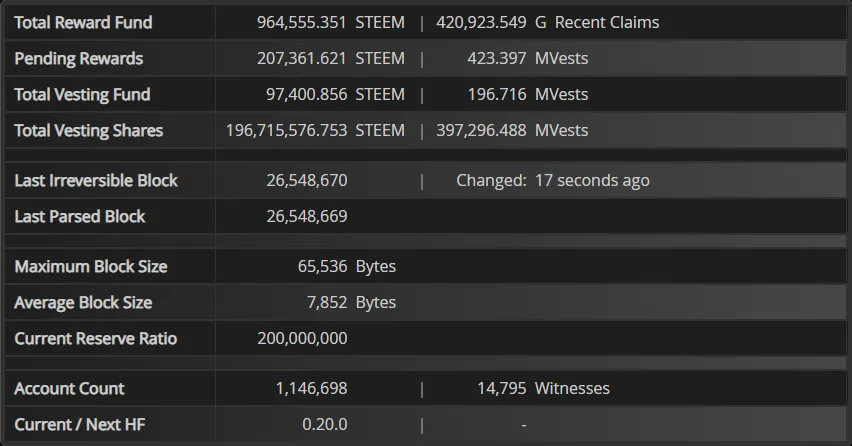Click the 14,795 Witnesses value

click(x=543, y=388)
